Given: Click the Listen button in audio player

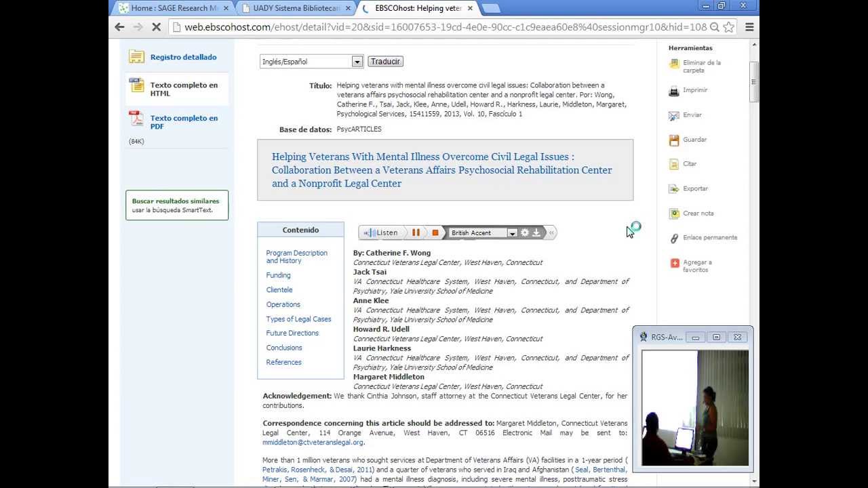Looking at the screenshot, I should pos(381,232).
